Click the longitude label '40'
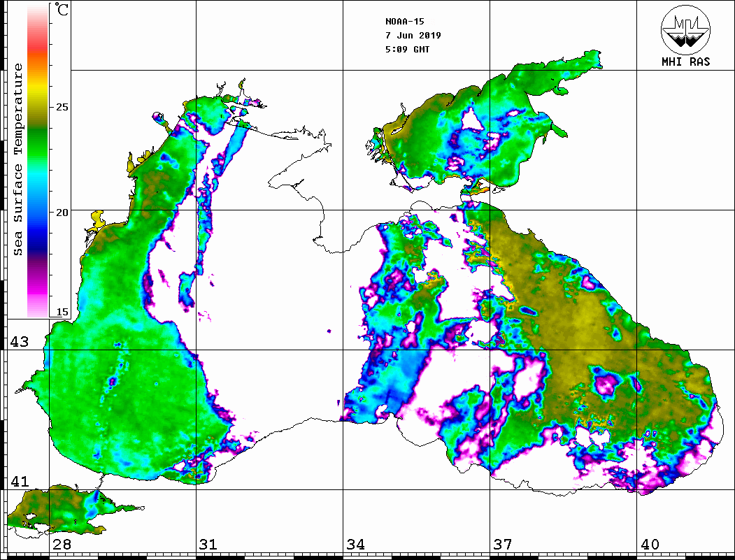 pyautogui.click(x=650, y=544)
